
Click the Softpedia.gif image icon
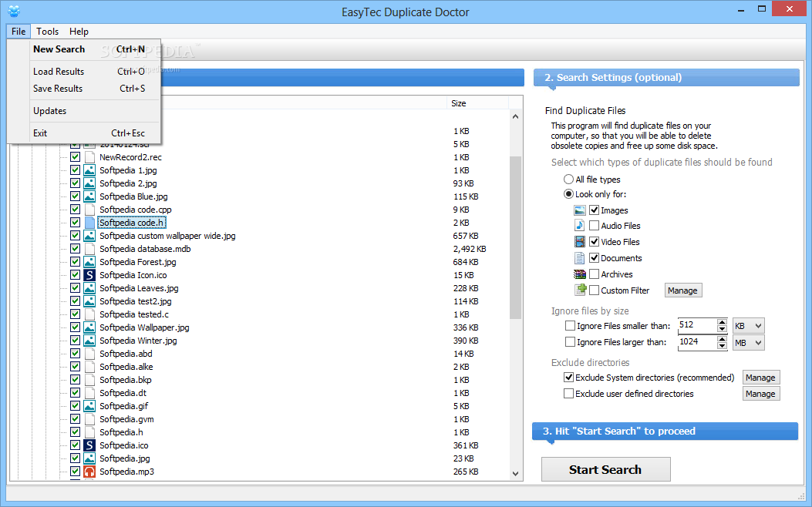89,406
